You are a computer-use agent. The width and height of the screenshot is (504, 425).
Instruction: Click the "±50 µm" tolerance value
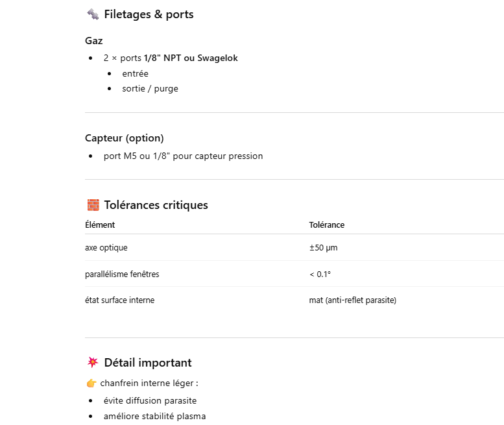[323, 248]
